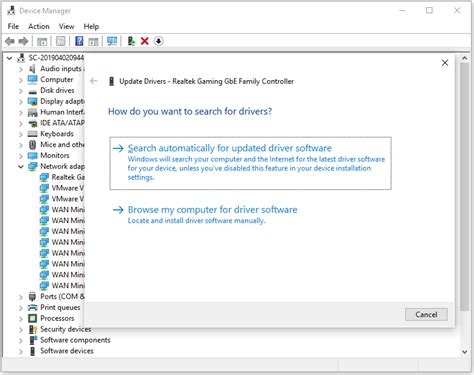The image size is (474, 375).
Task: Click the Cancel button
Action: [x=426, y=314]
